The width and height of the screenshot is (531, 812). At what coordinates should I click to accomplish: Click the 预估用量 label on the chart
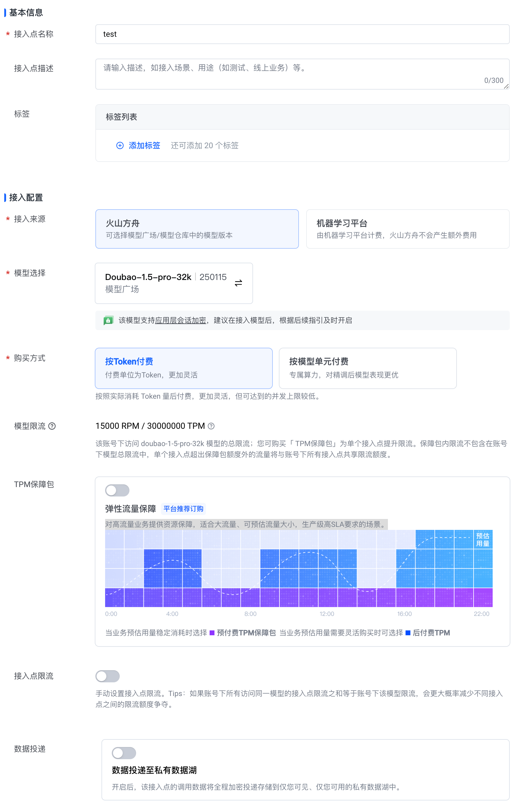483,539
